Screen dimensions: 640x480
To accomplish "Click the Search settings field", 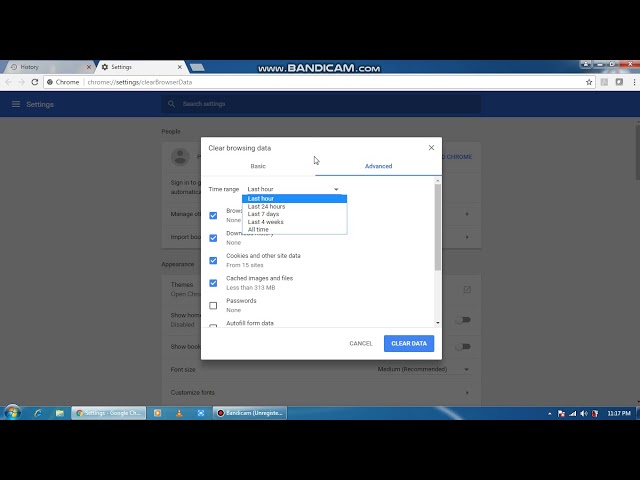I will 321,104.
